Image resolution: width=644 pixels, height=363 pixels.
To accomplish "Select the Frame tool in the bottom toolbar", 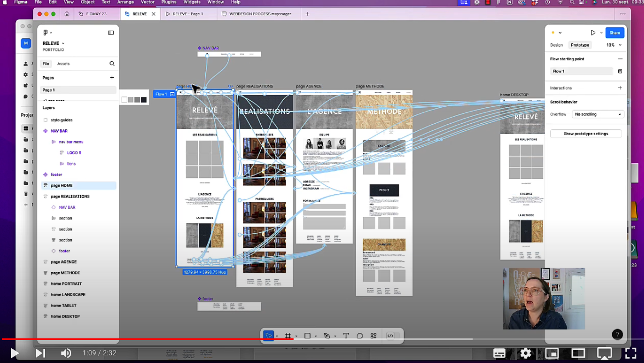I will point(288,336).
